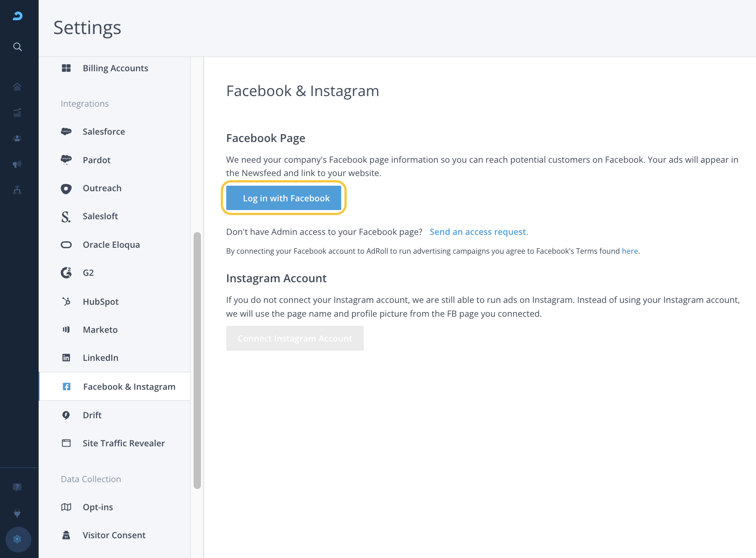Image resolution: width=756 pixels, height=558 pixels.
Task: Go to Visitor Consent settings
Action: coord(114,535)
